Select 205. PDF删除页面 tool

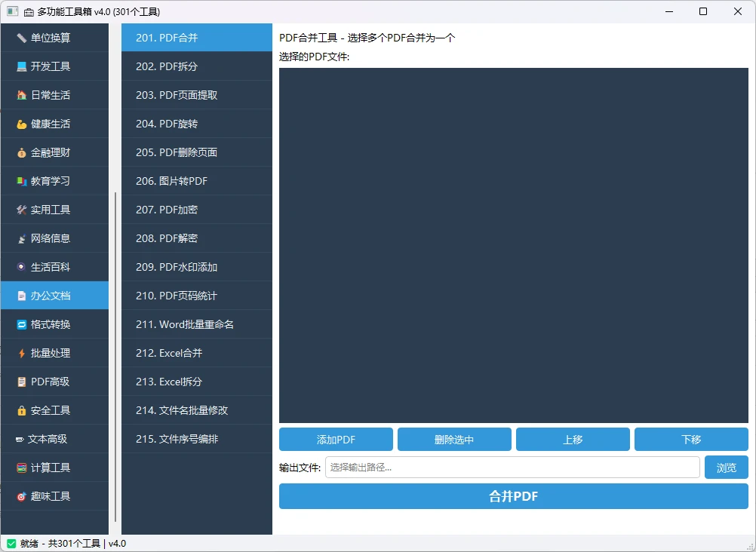(197, 152)
